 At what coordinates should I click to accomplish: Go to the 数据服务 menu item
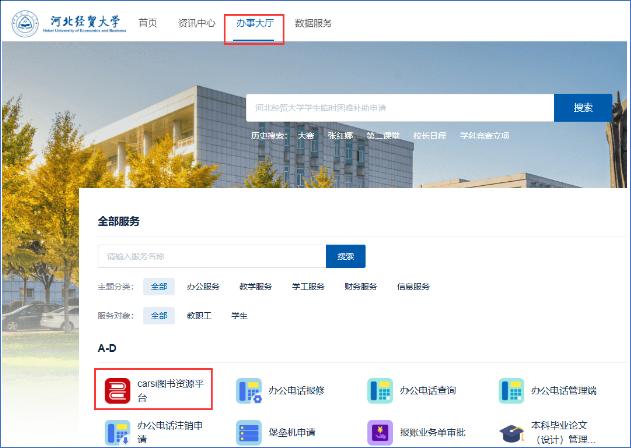313,23
